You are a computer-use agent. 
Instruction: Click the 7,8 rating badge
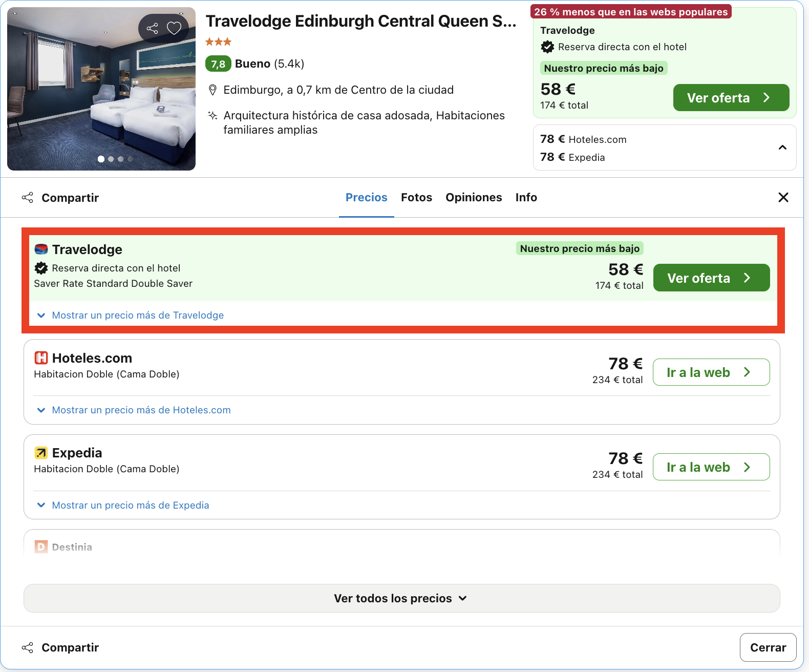click(218, 64)
